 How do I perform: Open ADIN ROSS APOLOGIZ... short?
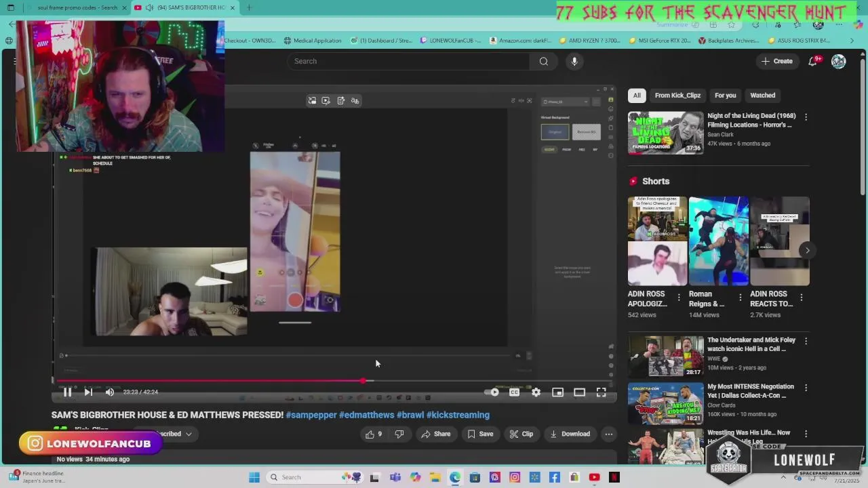click(x=657, y=241)
